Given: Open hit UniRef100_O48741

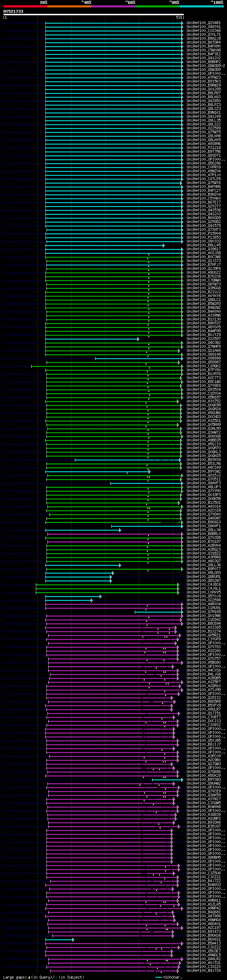Looking at the screenshot, I should (203, 27).
